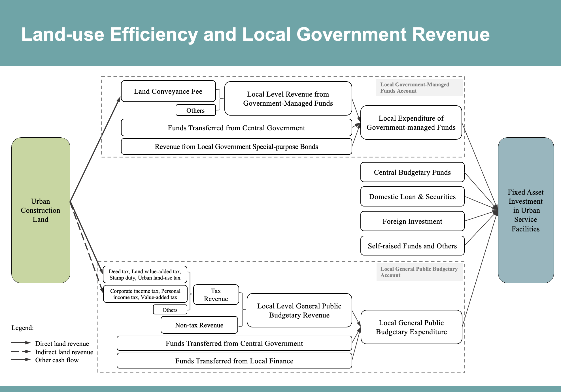Select Local Level Revenue from Government-Managed Funds box
The image size is (561, 392).
pyautogui.click(x=288, y=99)
